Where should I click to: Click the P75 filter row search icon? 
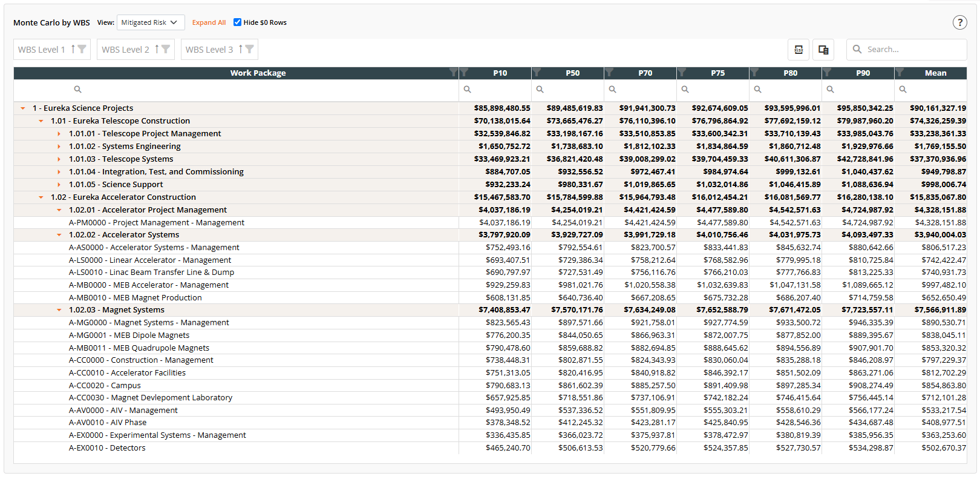[685, 89]
